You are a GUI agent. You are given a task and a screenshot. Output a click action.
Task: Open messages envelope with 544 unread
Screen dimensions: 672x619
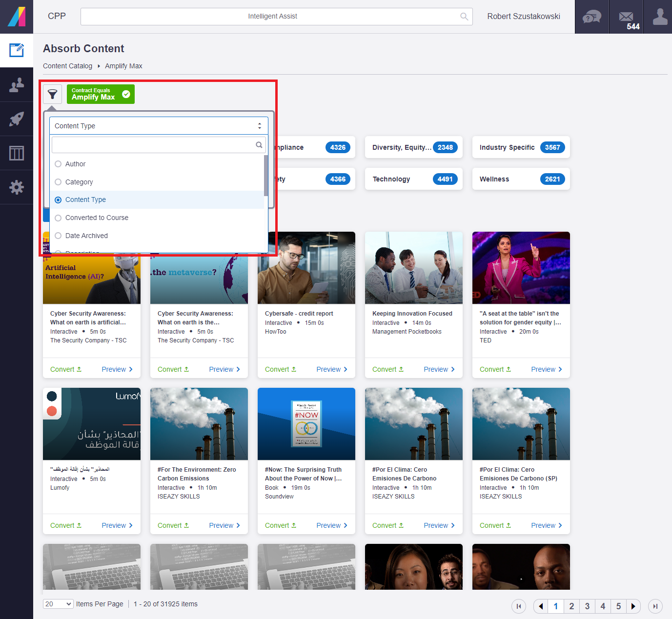click(x=626, y=17)
